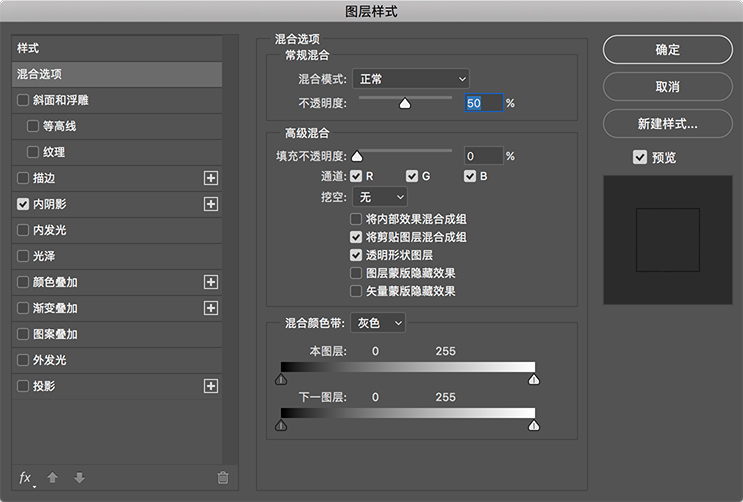This screenshot has width=743, height=502.
Task: Click the plus icon next to 投影
Action: click(x=211, y=386)
